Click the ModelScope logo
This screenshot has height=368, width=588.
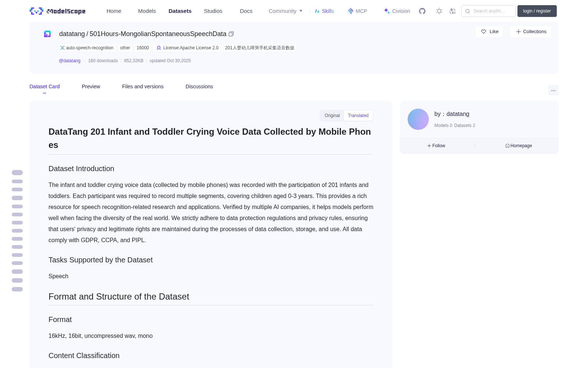(x=58, y=11)
